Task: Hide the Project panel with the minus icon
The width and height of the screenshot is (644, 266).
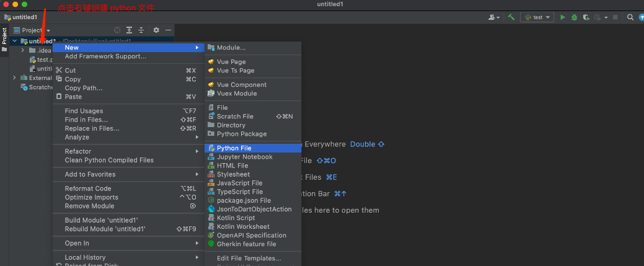Action: [168, 30]
